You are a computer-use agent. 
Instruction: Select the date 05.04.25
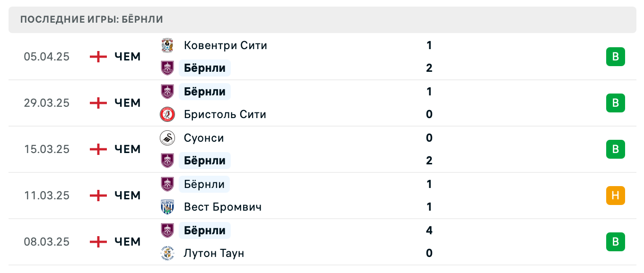(47, 57)
